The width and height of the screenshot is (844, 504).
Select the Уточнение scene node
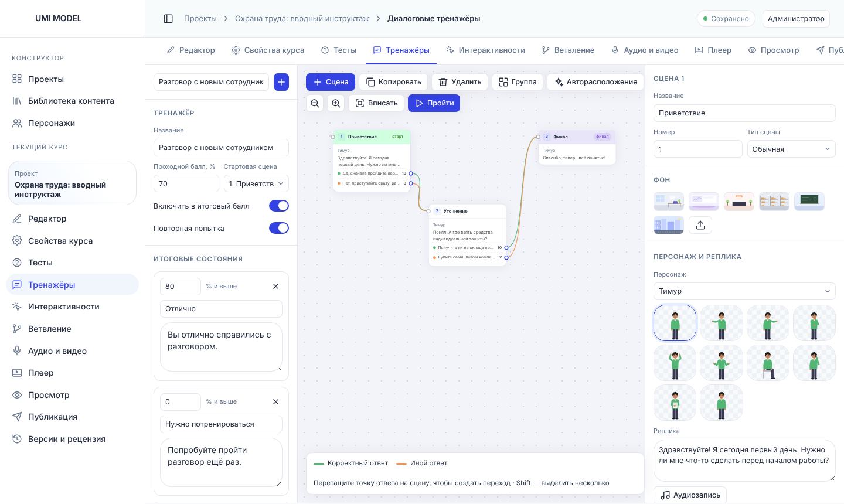tap(467, 235)
